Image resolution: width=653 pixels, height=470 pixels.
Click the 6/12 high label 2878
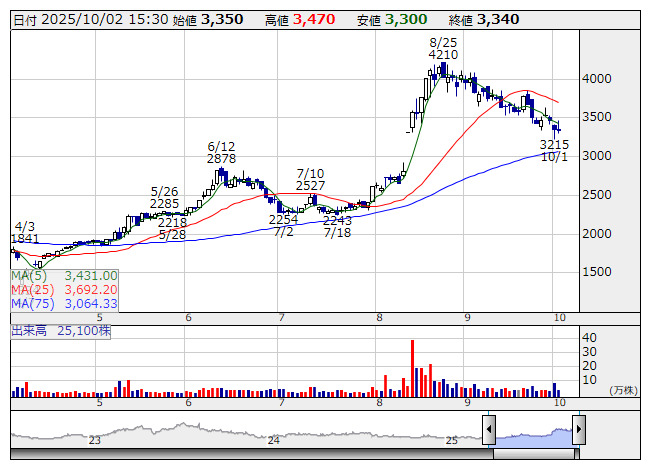point(221,159)
